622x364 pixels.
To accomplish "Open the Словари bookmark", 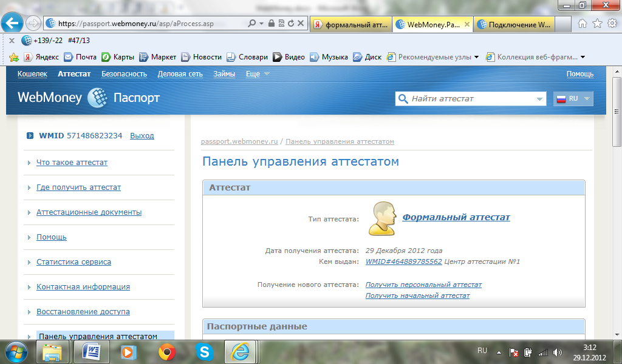I will (x=247, y=57).
